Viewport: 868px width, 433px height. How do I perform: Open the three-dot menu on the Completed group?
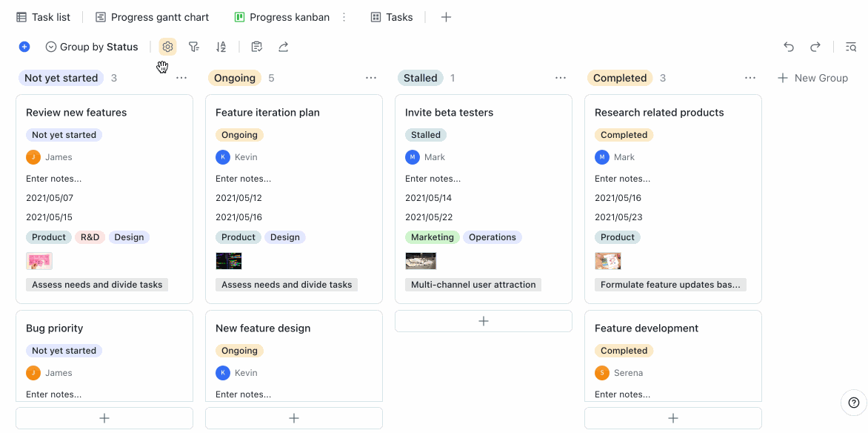click(750, 77)
